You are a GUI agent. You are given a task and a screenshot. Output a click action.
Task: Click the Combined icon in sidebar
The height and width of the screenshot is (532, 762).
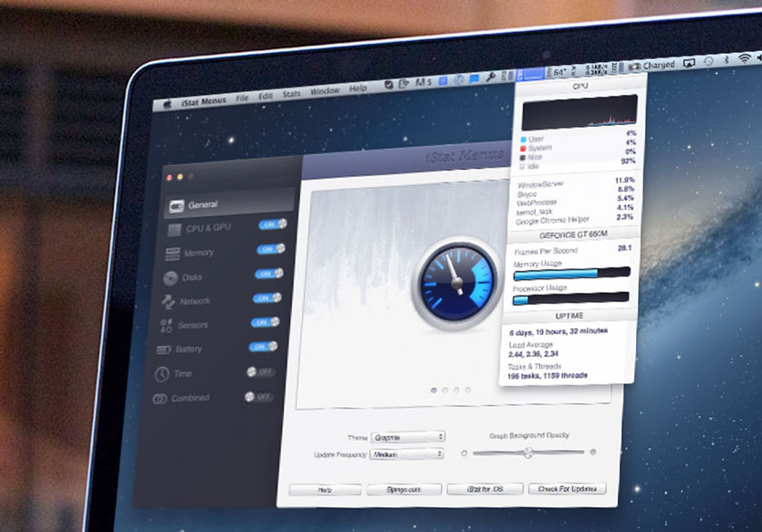click(x=160, y=399)
